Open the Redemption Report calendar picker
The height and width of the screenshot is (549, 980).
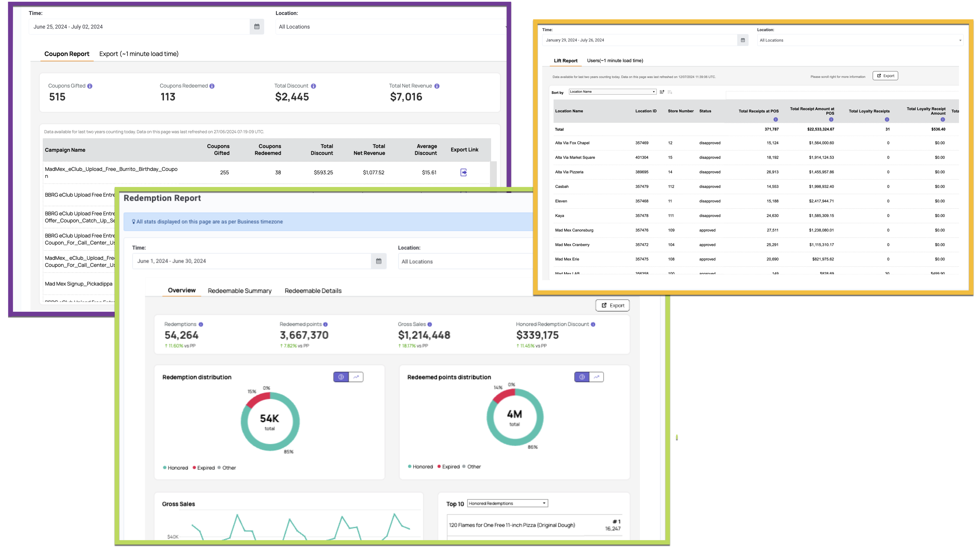pyautogui.click(x=379, y=261)
